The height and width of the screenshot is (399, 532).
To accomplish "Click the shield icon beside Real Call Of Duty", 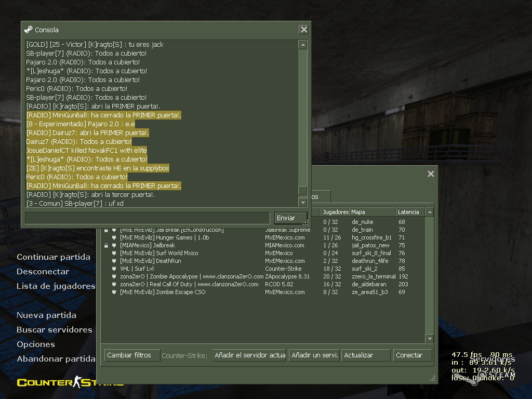I will pyautogui.click(x=114, y=284).
